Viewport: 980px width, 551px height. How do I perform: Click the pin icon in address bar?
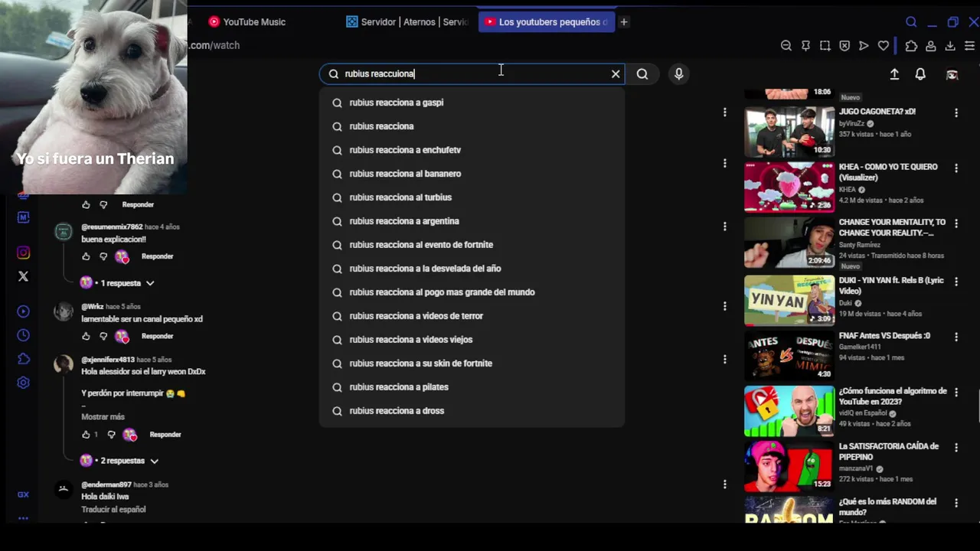[x=805, y=46]
